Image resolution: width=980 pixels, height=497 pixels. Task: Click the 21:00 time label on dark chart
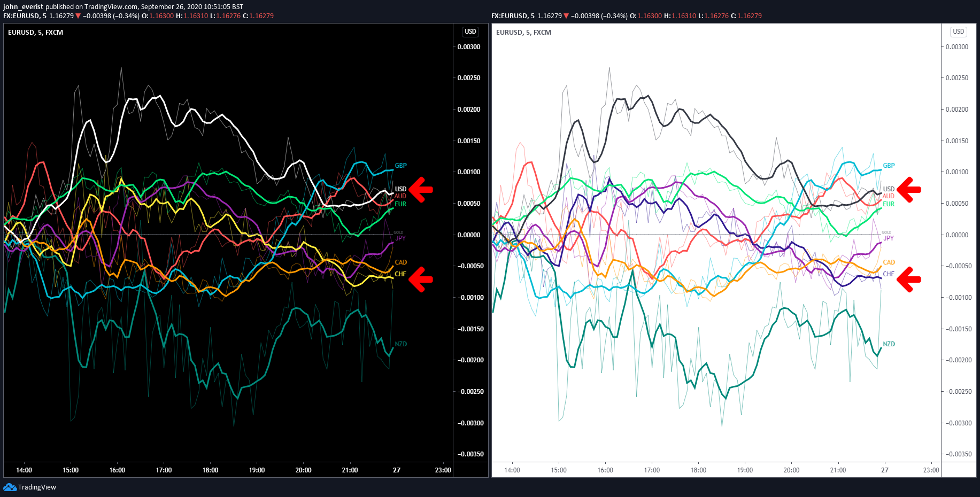pyautogui.click(x=350, y=470)
